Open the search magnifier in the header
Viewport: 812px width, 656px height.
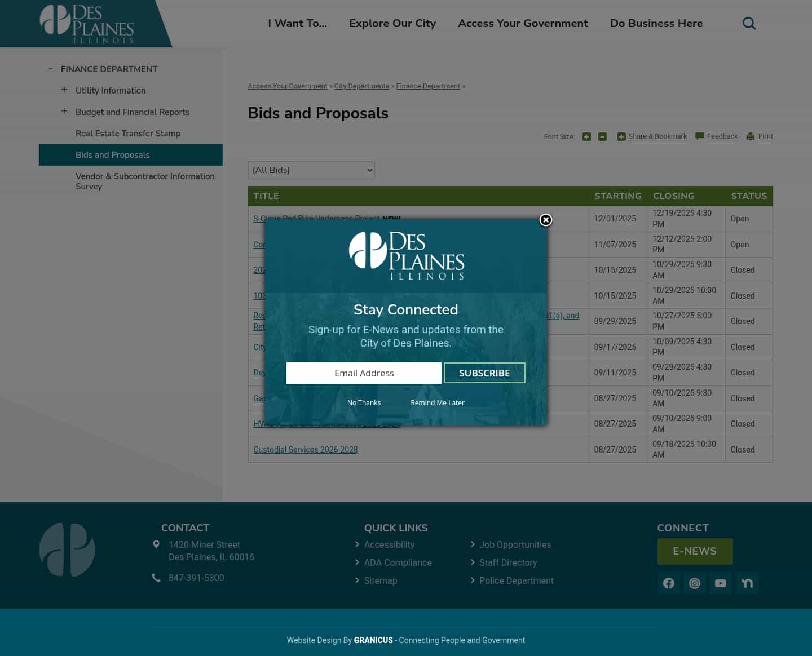pyautogui.click(x=749, y=23)
